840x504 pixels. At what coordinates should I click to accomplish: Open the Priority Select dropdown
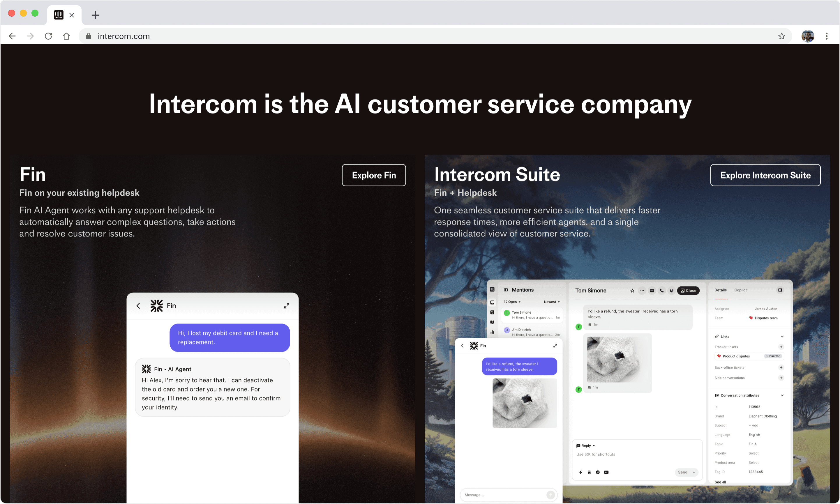[753, 453]
